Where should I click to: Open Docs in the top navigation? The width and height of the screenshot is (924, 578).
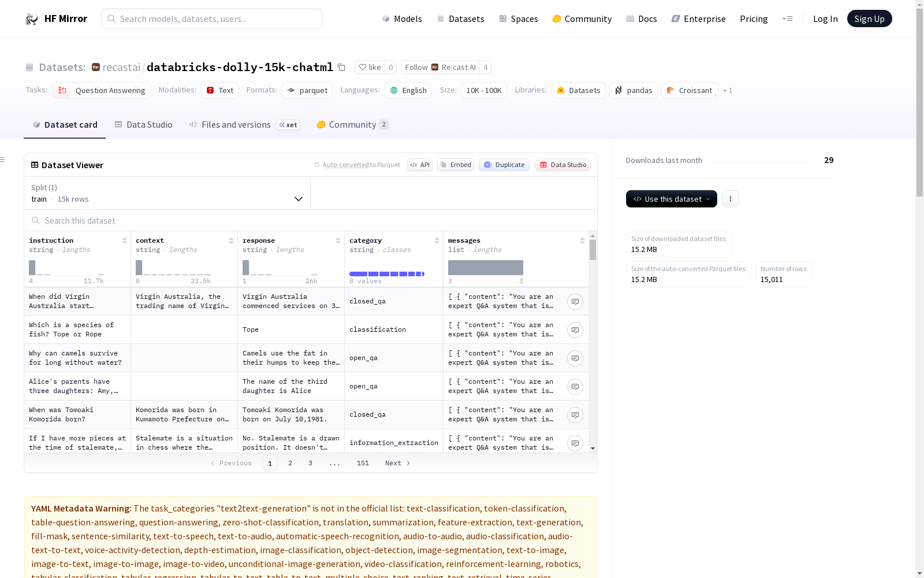pos(642,19)
